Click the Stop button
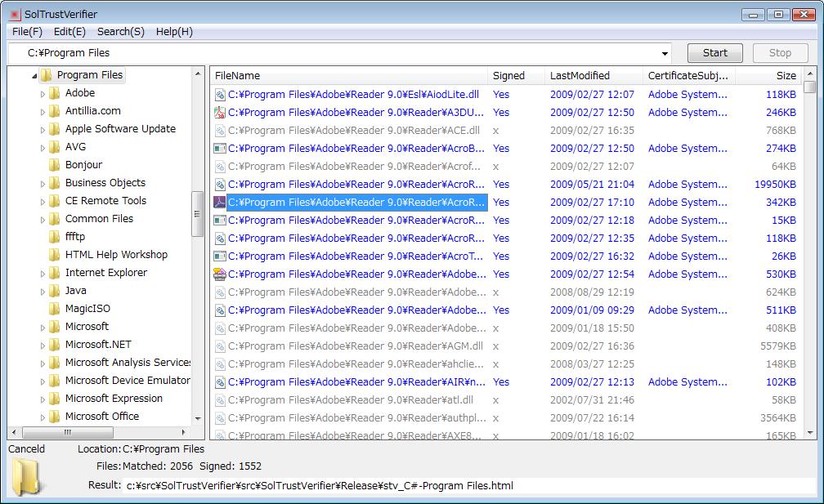This screenshot has height=504, width=824. click(x=780, y=53)
